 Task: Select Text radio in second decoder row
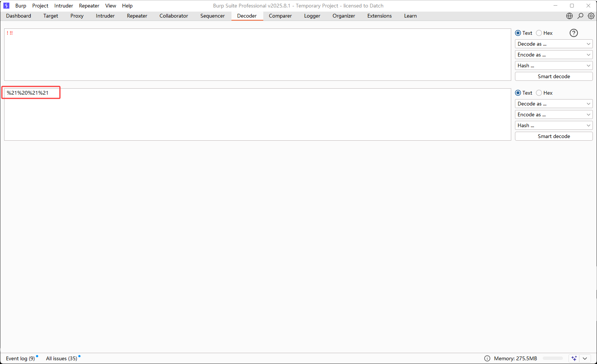[518, 93]
